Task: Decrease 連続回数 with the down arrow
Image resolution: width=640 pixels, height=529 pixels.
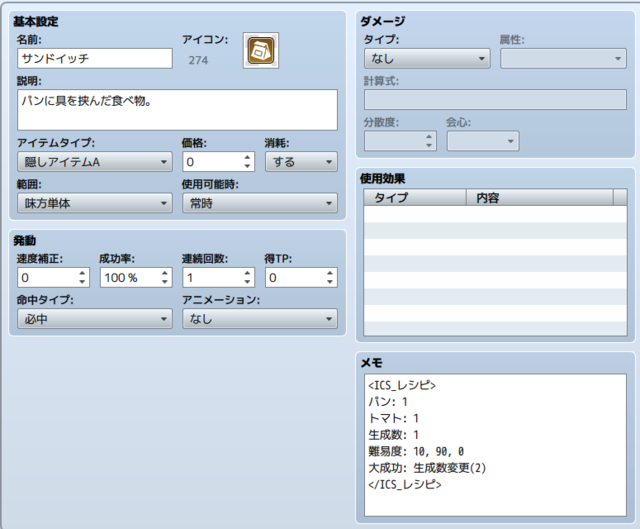Action: click(247, 282)
